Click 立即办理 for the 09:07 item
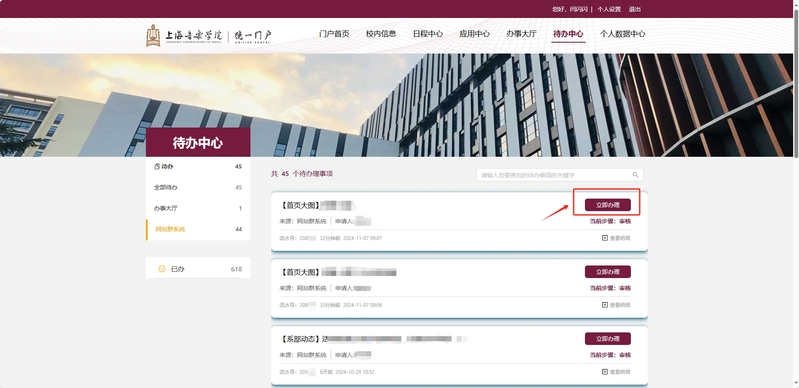The height and width of the screenshot is (388, 799). [608, 205]
